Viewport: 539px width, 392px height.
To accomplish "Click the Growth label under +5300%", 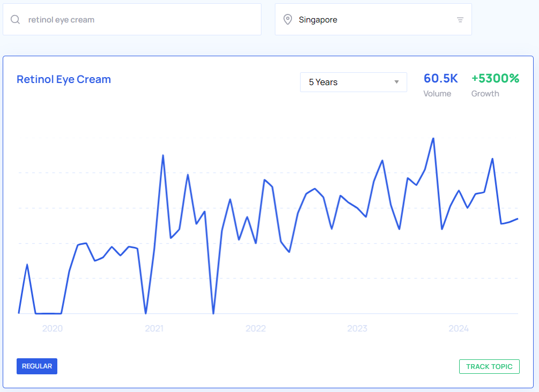I will click(485, 94).
